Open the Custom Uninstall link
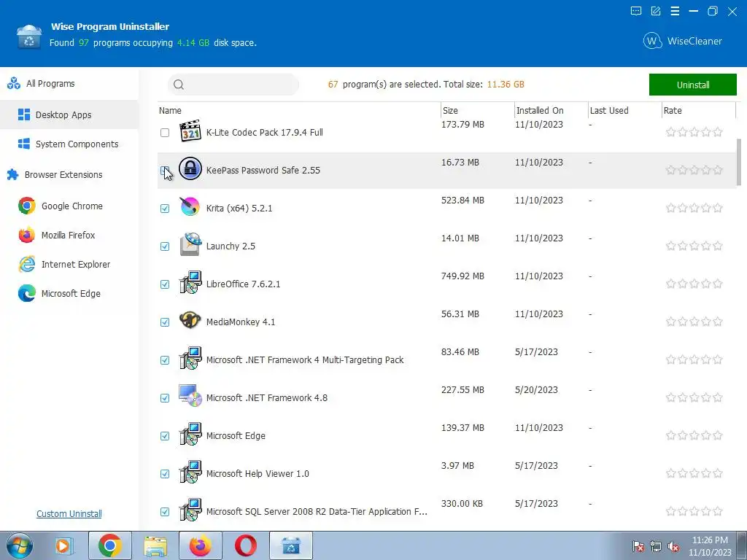Screen dimensions: 747x560 click(x=69, y=514)
